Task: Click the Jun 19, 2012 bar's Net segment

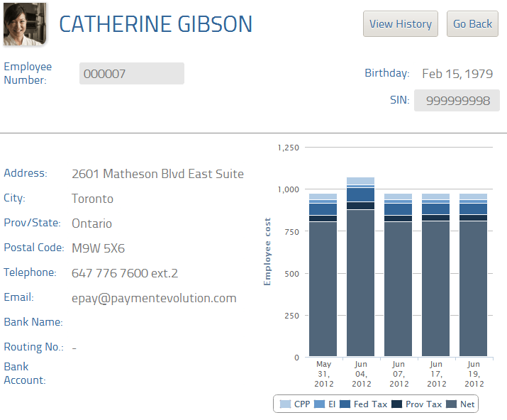Action: (473, 289)
